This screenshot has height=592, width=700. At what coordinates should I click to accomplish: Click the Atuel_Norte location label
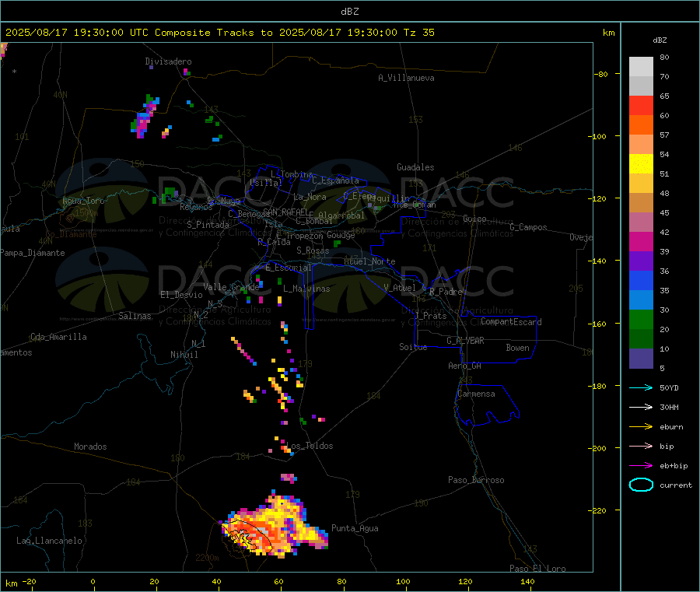(369, 261)
